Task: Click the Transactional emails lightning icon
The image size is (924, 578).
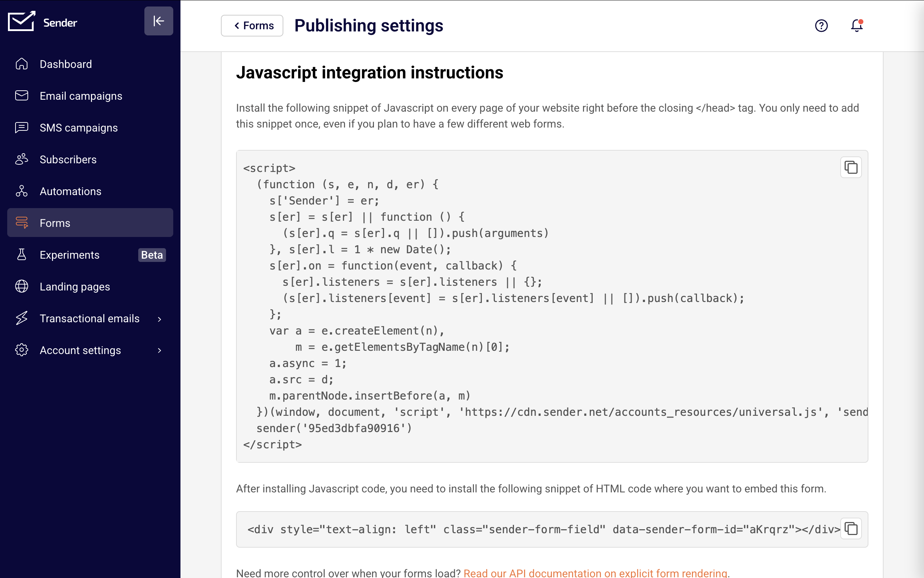Action: coord(22,318)
